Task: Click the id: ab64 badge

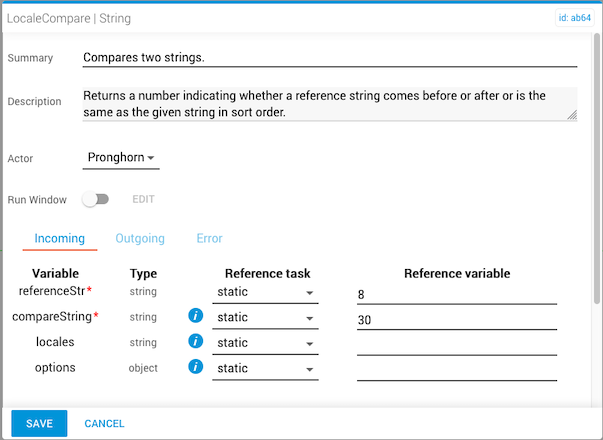Action: [x=574, y=18]
